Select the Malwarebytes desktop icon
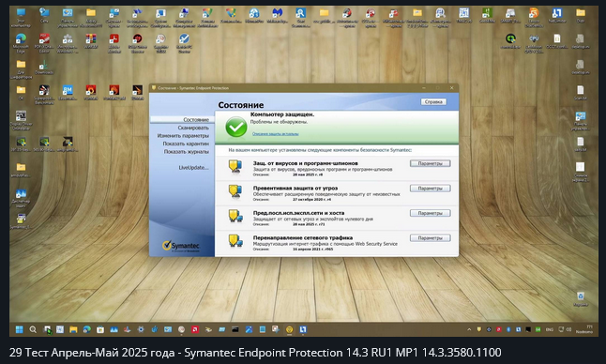The width and height of the screenshot is (606, 364). click(277, 15)
